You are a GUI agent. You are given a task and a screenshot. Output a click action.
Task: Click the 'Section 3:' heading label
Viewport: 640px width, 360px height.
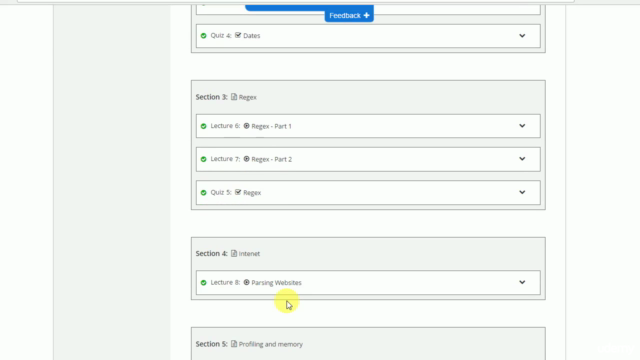pos(211,97)
